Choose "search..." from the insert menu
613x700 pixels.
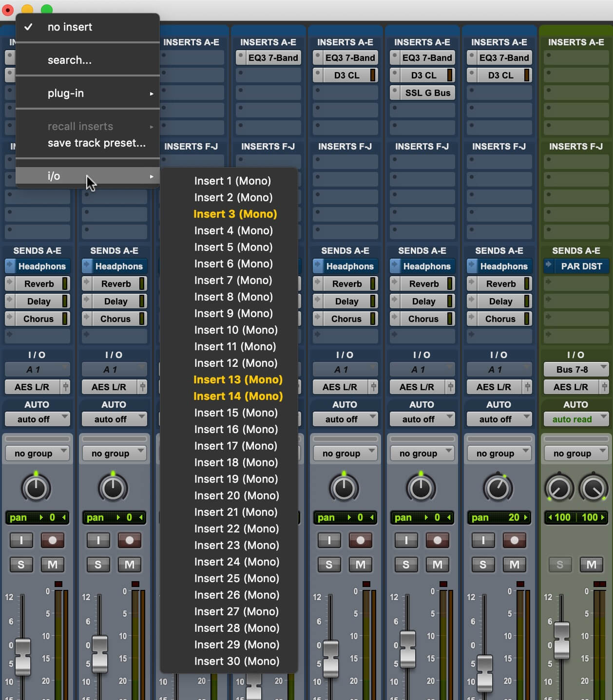(x=88, y=60)
